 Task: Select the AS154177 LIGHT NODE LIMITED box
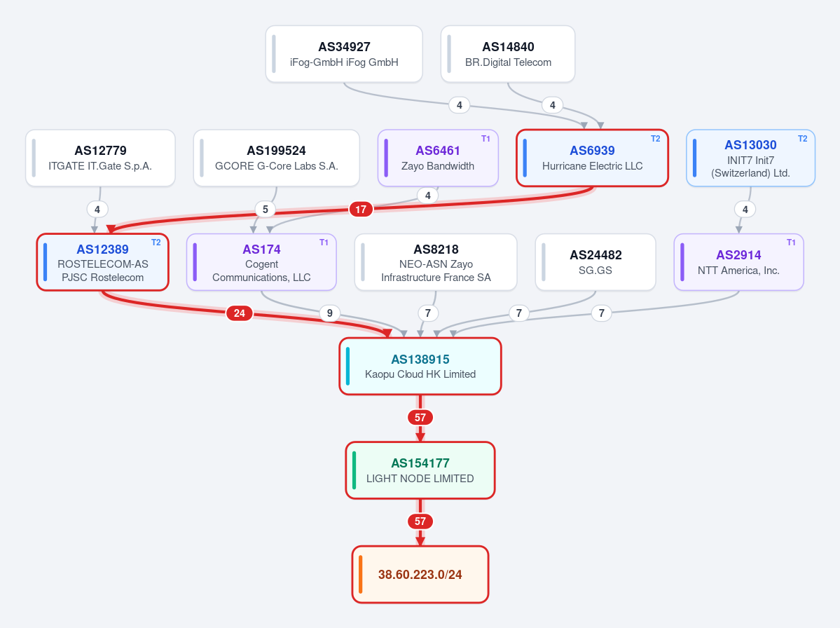coord(420,470)
